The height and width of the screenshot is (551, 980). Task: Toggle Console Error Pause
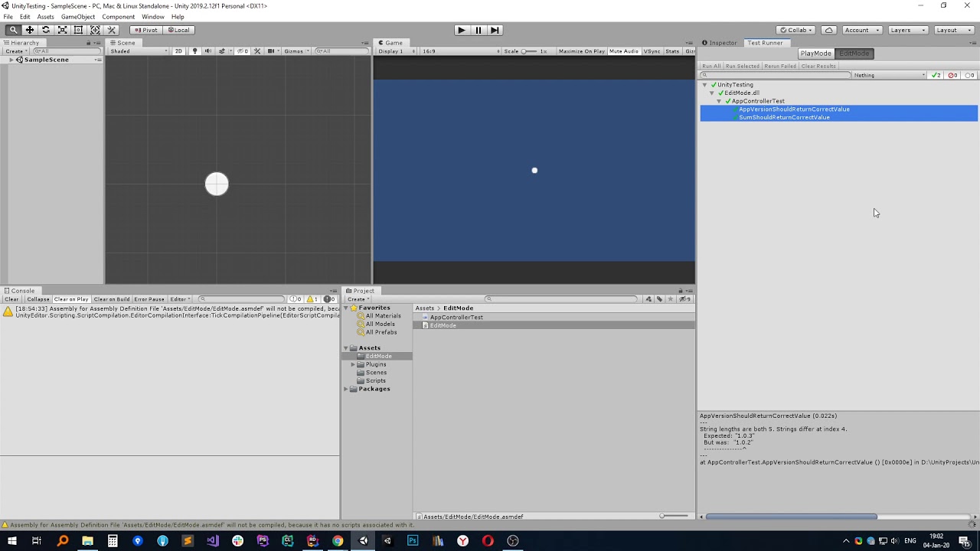pos(149,299)
